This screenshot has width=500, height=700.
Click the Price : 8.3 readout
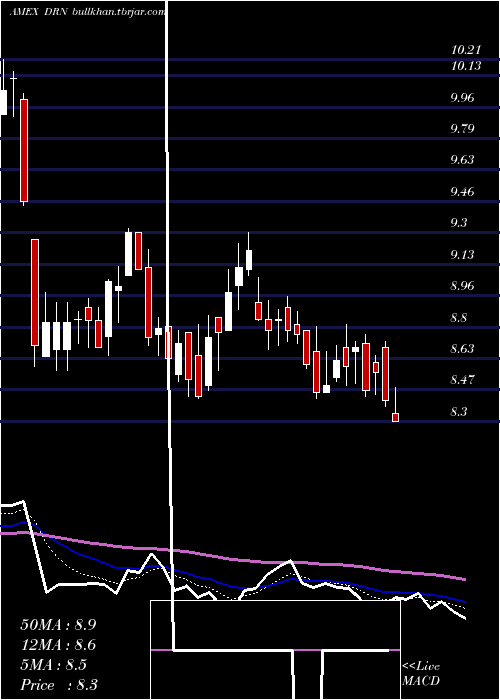click(59, 685)
